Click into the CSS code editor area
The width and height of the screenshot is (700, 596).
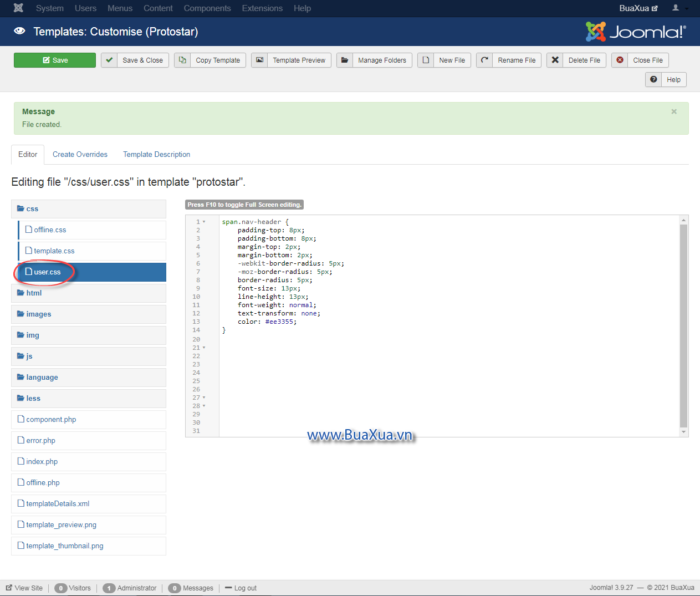449,326
